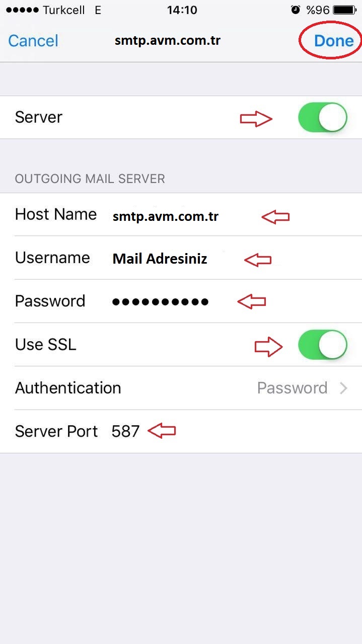This screenshot has width=362, height=644.
Task: Edit the Username field Mail Adresiniz
Action: tap(160, 259)
